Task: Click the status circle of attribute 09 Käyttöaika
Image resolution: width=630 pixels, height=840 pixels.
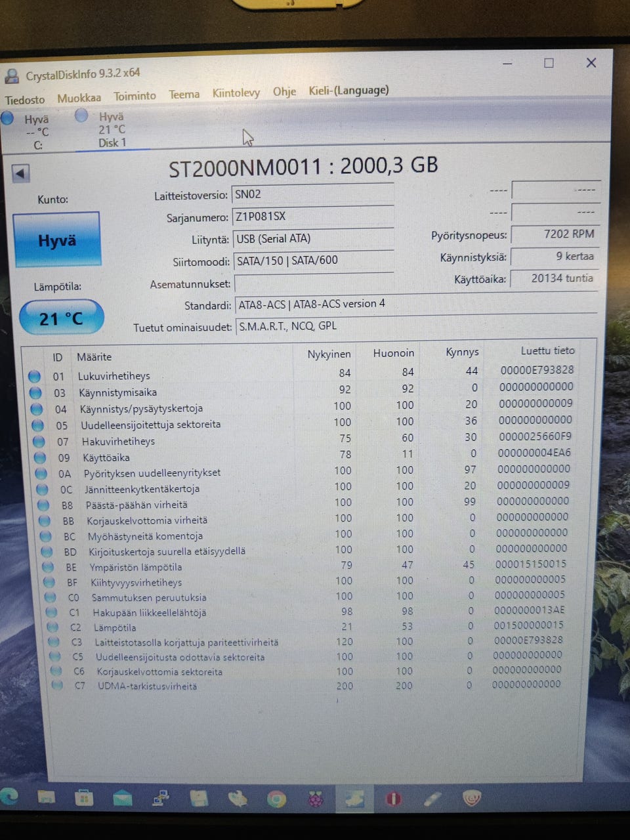Action: (40, 458)
